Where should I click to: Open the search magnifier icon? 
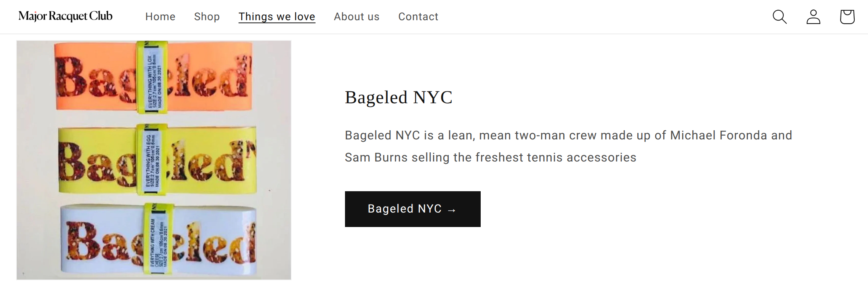(x=780, y=17)
